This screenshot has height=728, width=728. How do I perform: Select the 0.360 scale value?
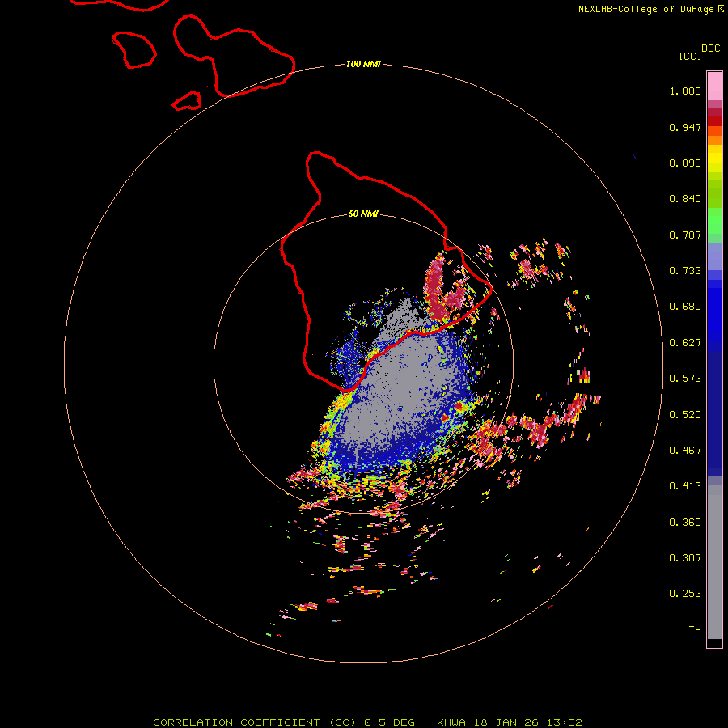click(685, 523)
